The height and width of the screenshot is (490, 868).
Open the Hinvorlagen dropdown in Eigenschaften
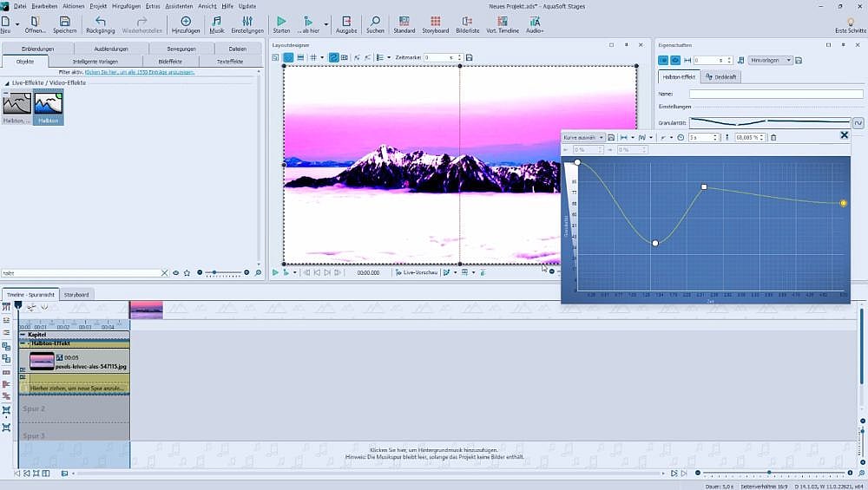(770, 61)
